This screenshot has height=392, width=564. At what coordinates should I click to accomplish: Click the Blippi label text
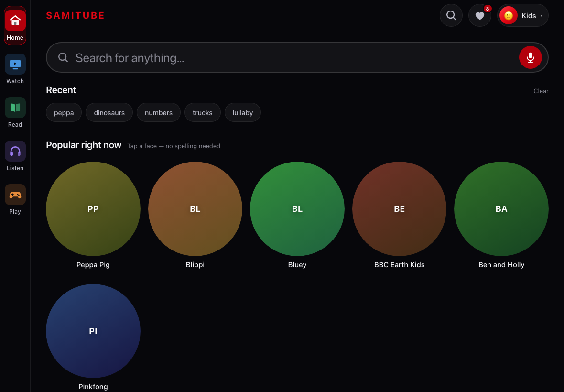[x=195, y=265]
